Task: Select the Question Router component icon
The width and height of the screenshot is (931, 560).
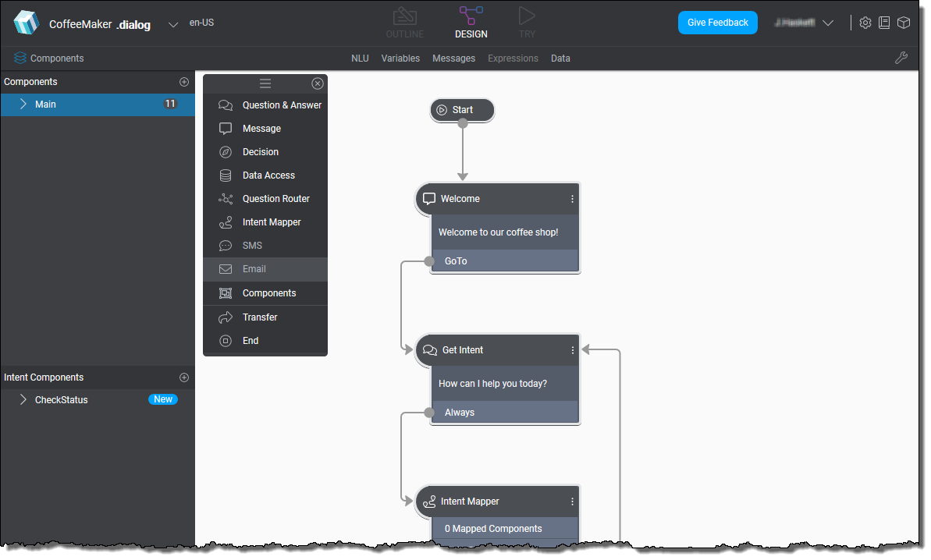Action: [226, 198]
